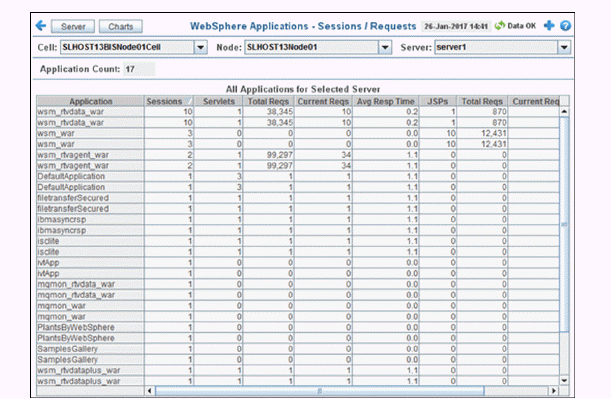611x399 pixels.
Task: Click the horizontal scrollbar thumb
Action: [x=320, y=390]
